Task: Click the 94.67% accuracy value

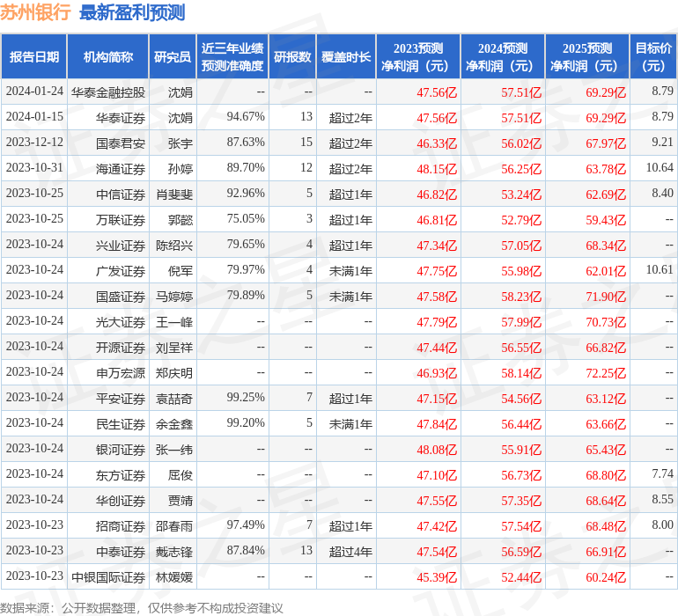Action: point(246,117)
